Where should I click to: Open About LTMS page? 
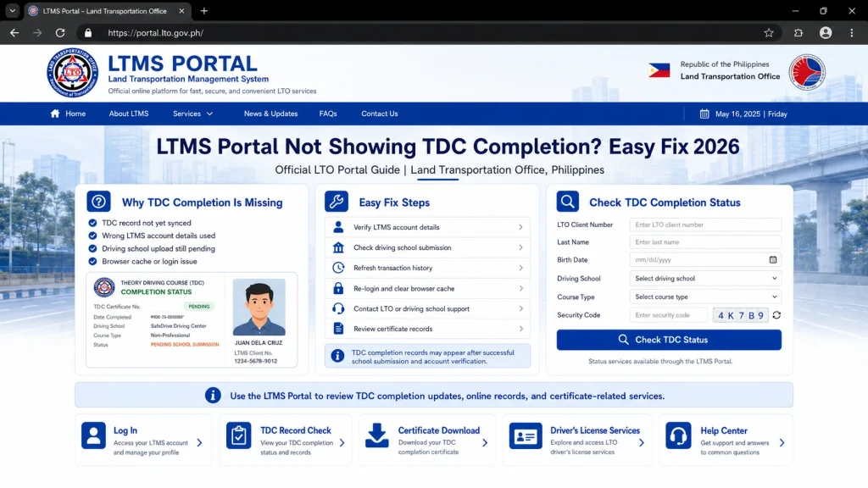coord(129,114)
